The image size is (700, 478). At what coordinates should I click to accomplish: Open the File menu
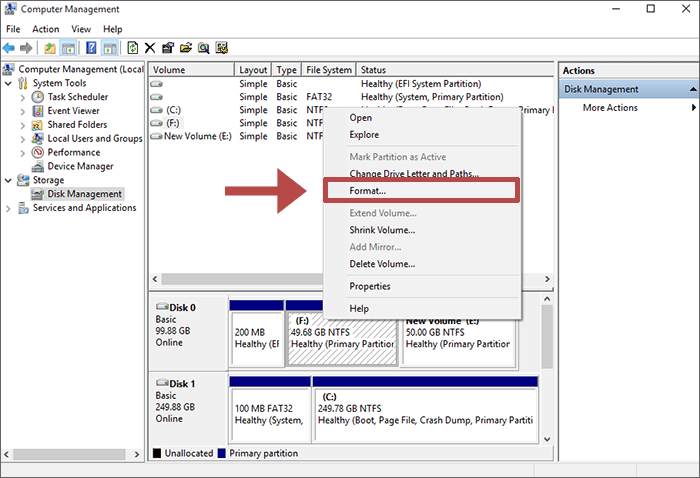tap(13, 29)
